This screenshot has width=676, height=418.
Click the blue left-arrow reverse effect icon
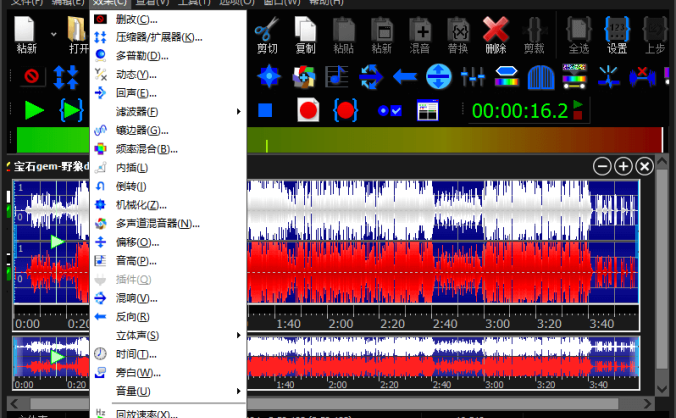click(405, 77)
